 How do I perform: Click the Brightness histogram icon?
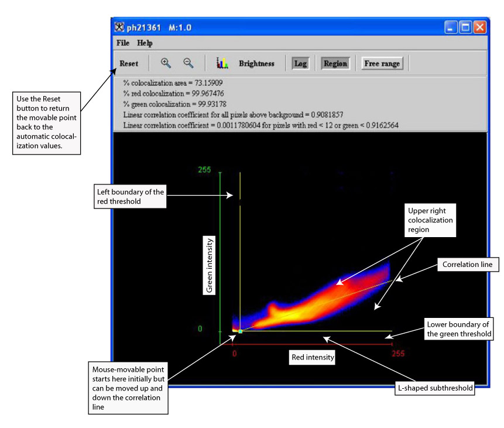[222, 63]
